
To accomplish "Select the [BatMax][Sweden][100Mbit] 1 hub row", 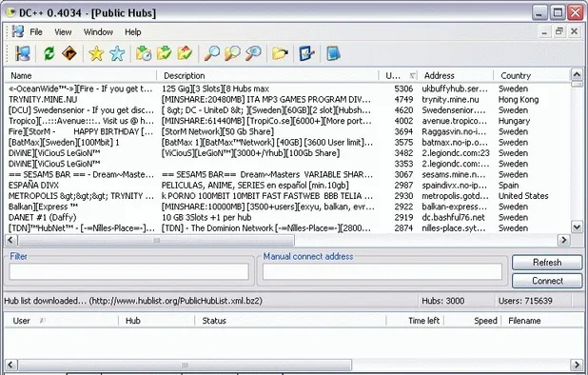I will tap(287, 143).
